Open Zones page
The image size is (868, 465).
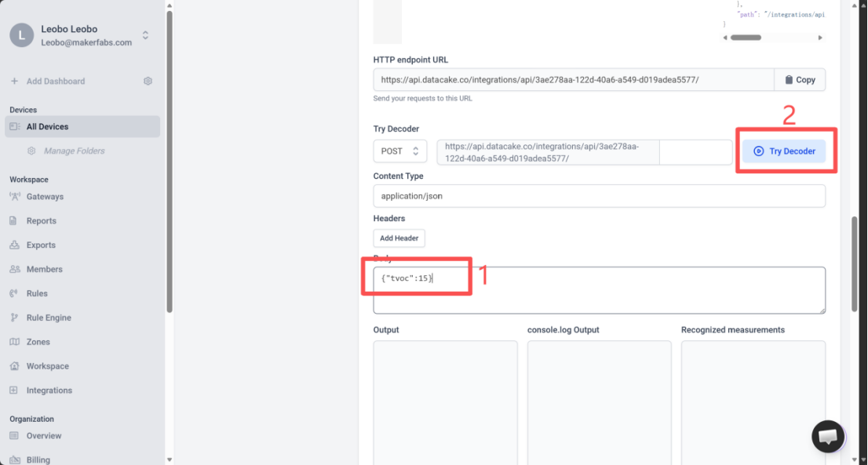coord(38,342)
